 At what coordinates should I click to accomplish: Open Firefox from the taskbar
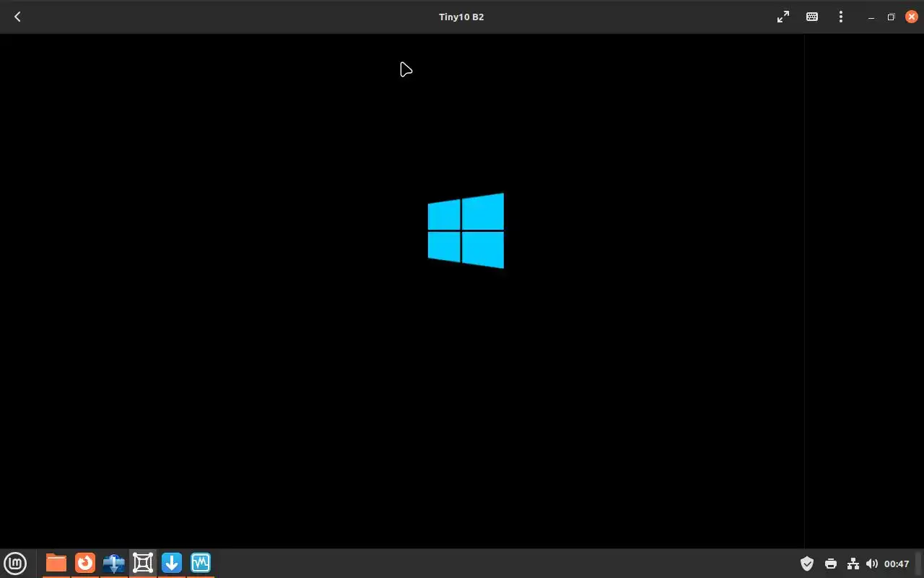coord(85,563)
